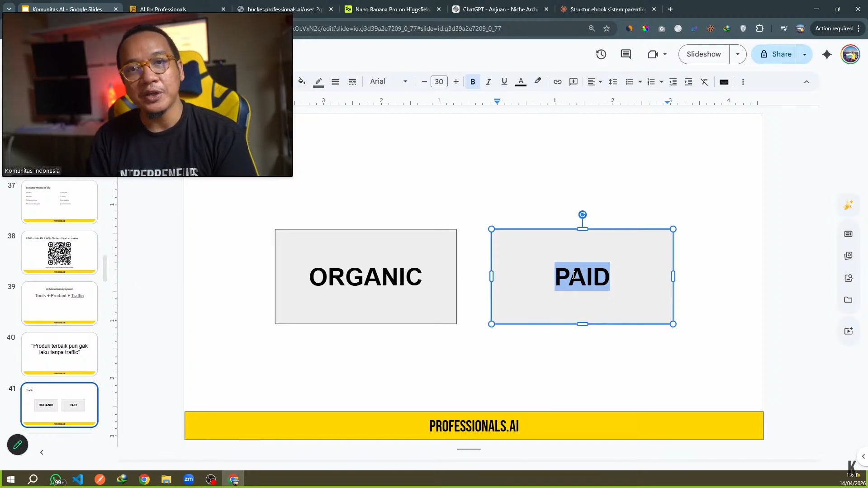Open the Arial font dropdown
The image size is (868, 488).
[x=389, y=81]
